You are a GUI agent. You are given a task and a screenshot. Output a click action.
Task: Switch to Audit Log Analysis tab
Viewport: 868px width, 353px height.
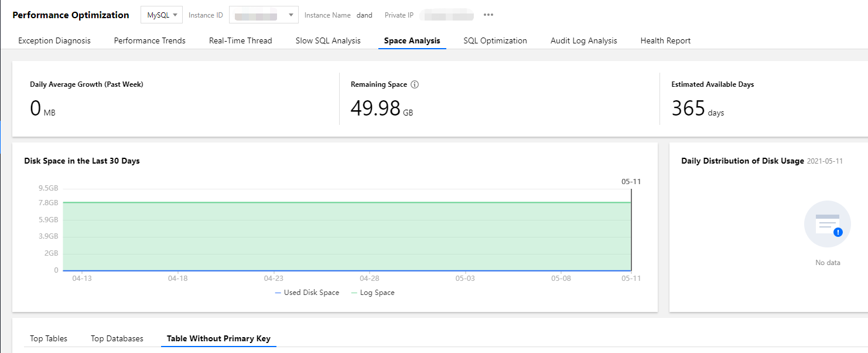coord(583,41)
